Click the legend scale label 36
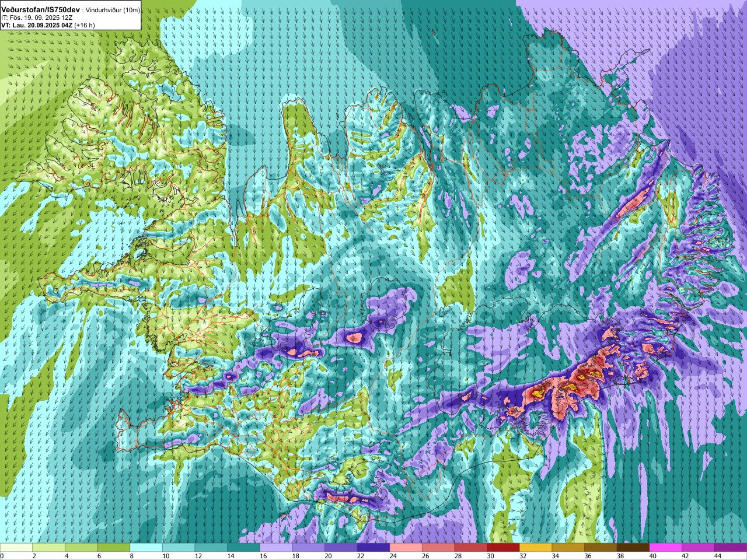 coord(587,556)
